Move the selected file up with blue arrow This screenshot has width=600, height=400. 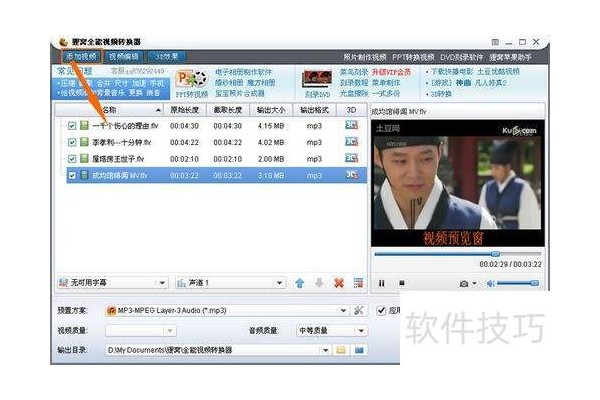(x=300, y=283)
